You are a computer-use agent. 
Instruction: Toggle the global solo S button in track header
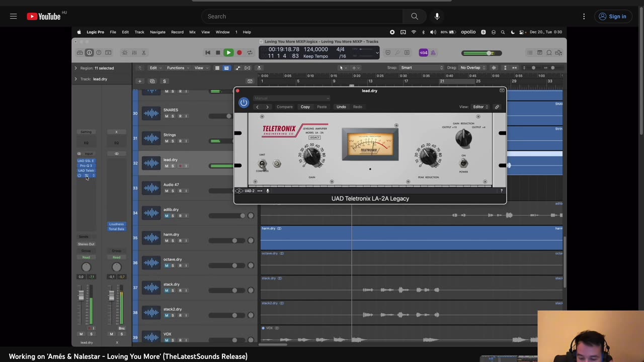click(164, 81)
